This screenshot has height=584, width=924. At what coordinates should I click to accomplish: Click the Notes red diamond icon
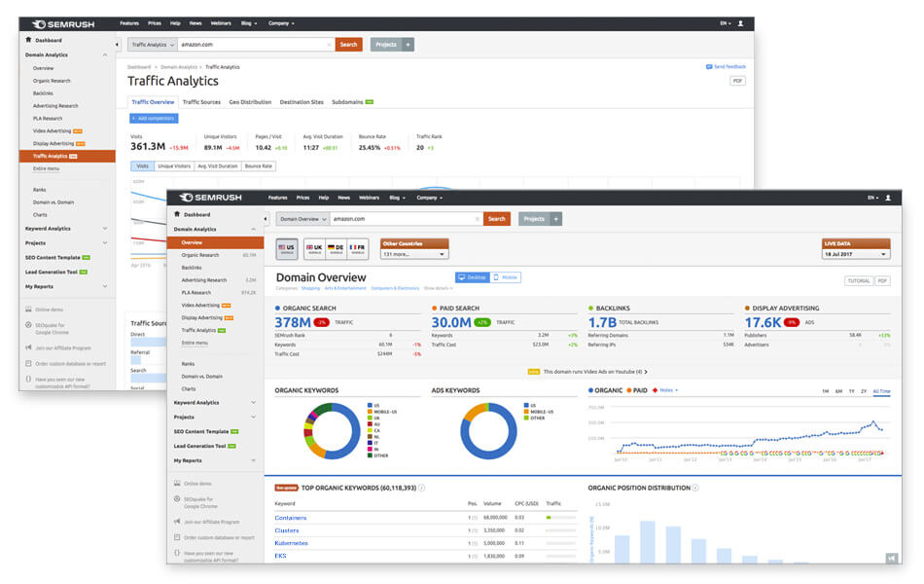655,390
